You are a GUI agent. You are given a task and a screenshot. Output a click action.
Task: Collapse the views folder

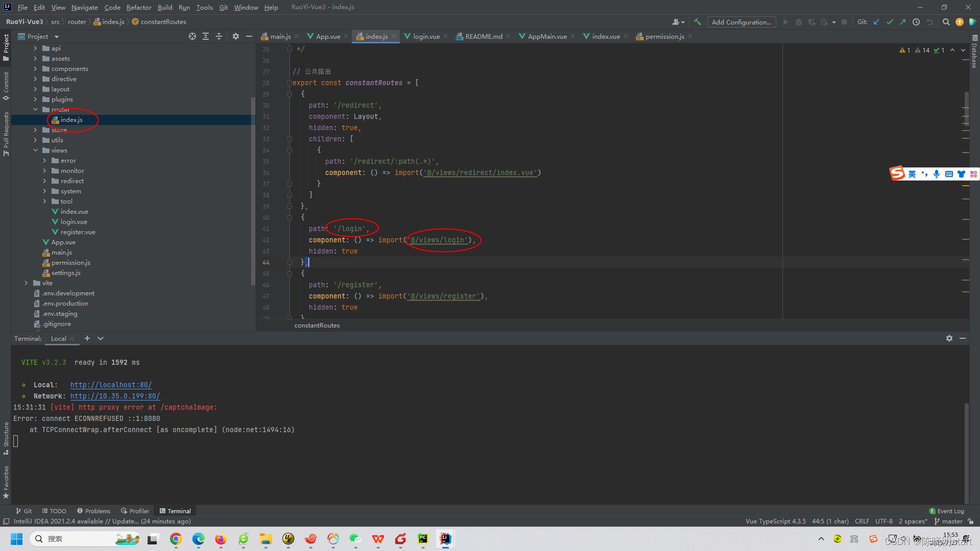pos(35,151)
